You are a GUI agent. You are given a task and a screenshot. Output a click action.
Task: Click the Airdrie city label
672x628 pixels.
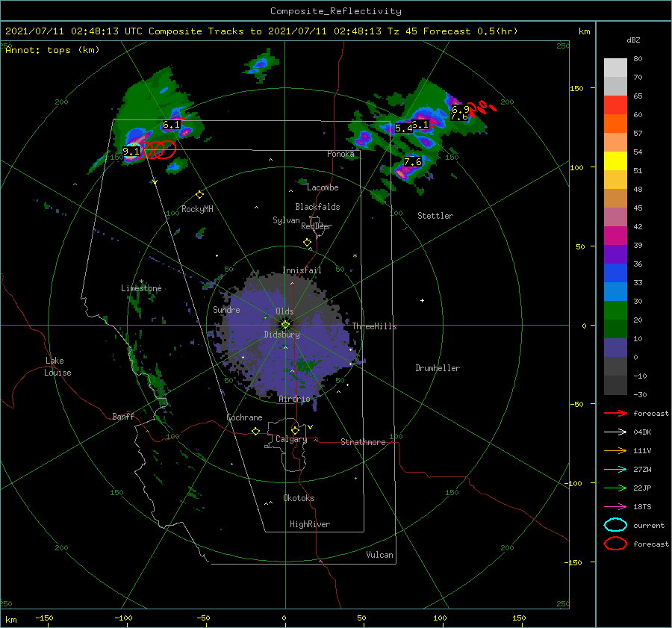294,399
